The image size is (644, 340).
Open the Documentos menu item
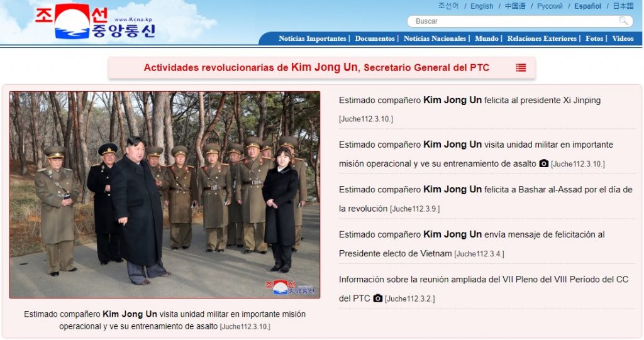coord(375,38)
